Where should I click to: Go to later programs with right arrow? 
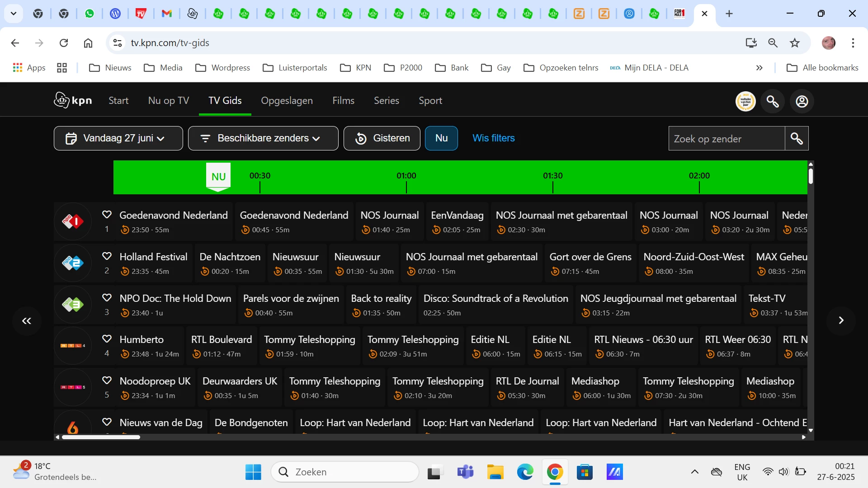coord(841,320)
